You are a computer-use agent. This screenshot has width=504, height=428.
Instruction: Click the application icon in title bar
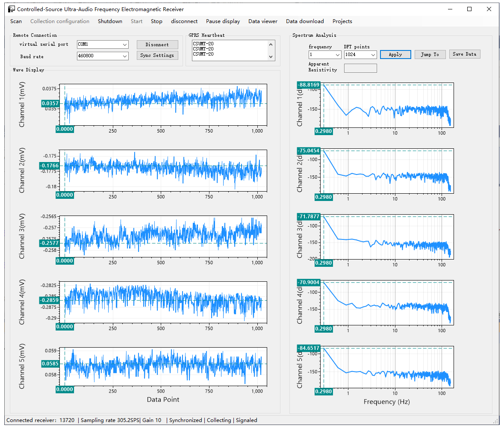pyautogui.click(x=12, y=9)
